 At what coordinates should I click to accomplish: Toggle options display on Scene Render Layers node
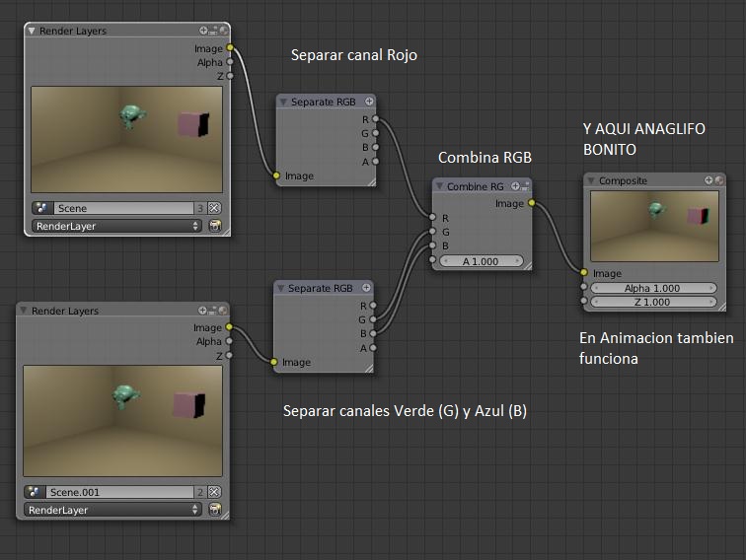[213, 31]
